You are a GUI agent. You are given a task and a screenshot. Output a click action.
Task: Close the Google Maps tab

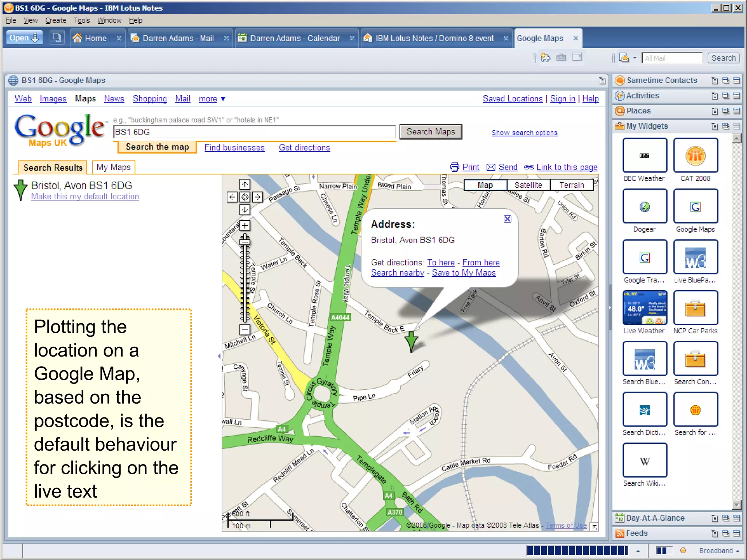click(x=576, y=38)
